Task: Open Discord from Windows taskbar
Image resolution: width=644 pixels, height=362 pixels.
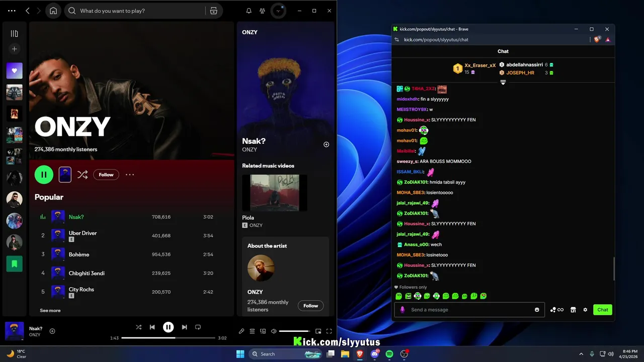Action: (x=374, y=354)
